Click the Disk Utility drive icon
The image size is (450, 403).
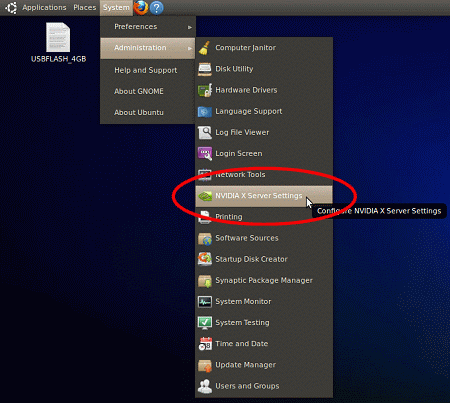tap(204, 69)
